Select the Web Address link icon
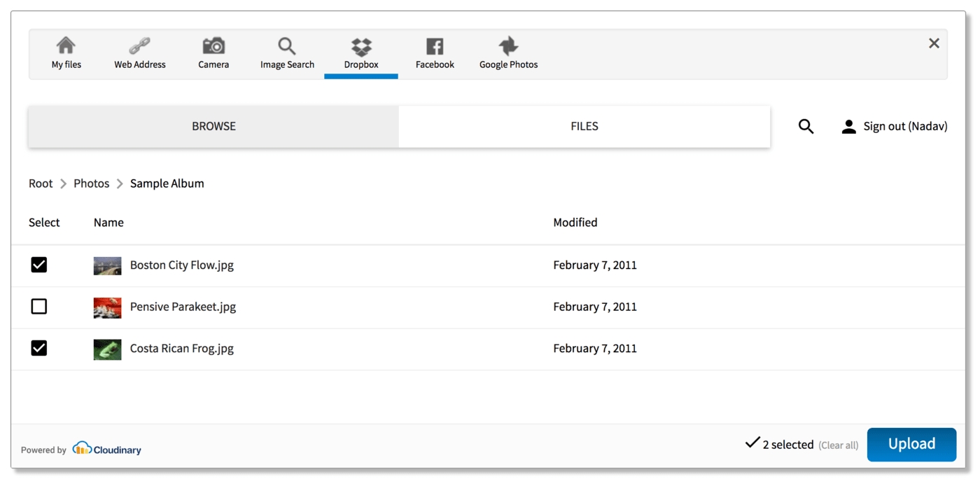The image size is (980, 486). click(140, 47)
